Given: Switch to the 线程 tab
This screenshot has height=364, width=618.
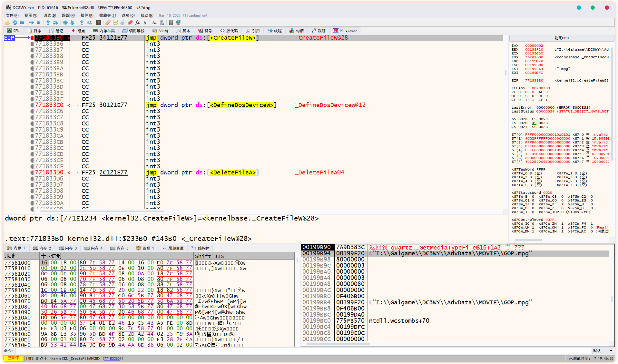Looking at the screenshot, I should click(x=275, y=31).
